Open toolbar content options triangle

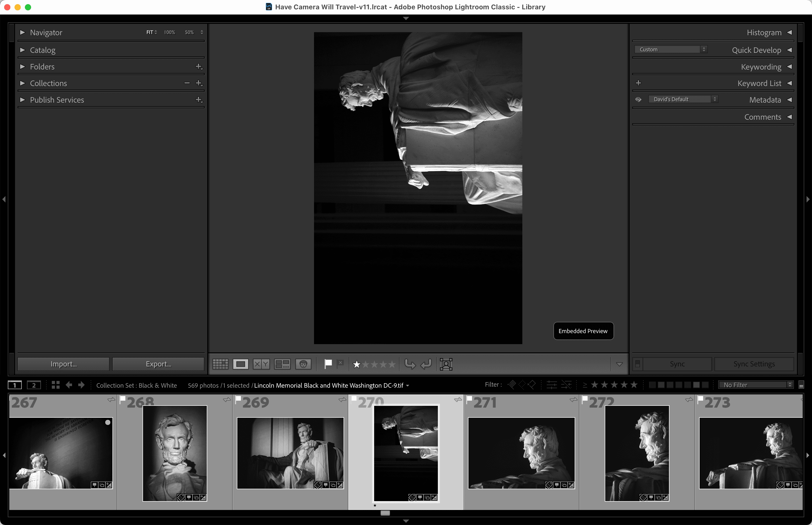pos(619,364)
